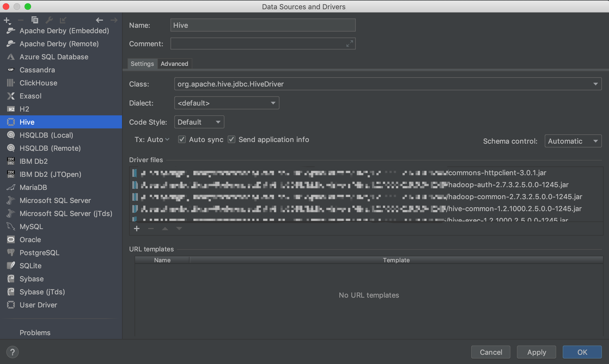
Task: Click the Cancel button
Action: pyautogui.click(x=491, y=352)
